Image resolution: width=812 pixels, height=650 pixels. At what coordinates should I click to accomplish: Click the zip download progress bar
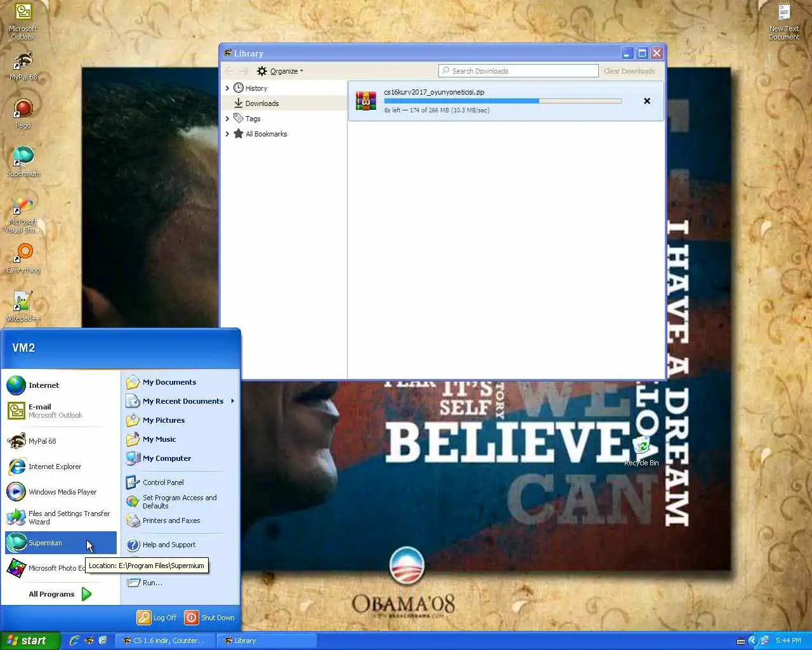click(502, 101)
